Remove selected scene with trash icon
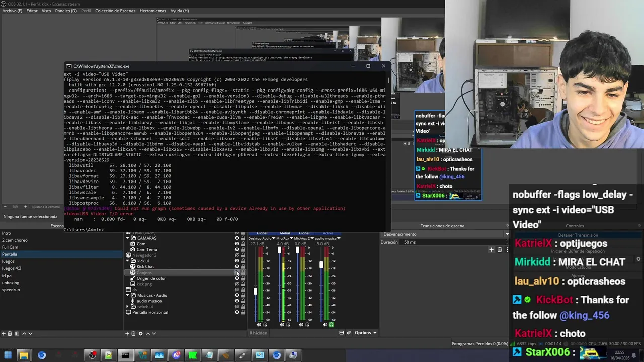This screenshot has width=644, height=362. pos(10,333)
